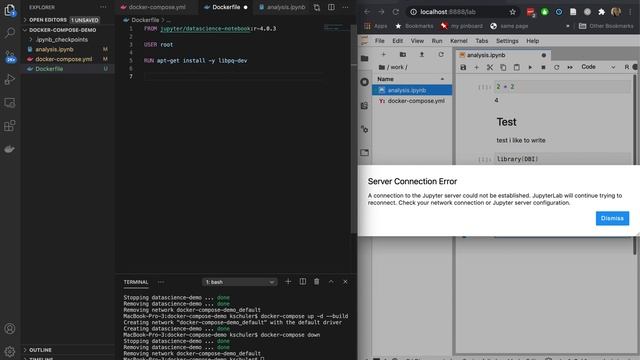Open the Manage gear in VS Code
This screenshot has width=640, height=360.
10,351
